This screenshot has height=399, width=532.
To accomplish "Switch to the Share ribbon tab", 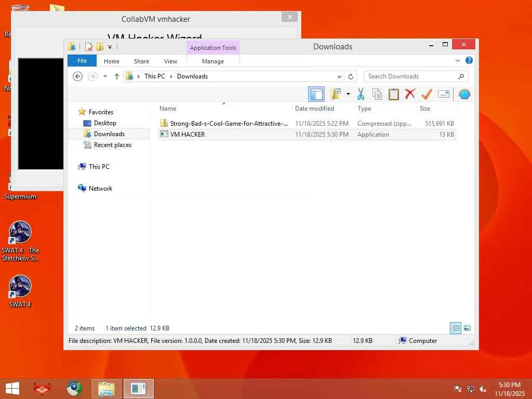I will 141,61.
